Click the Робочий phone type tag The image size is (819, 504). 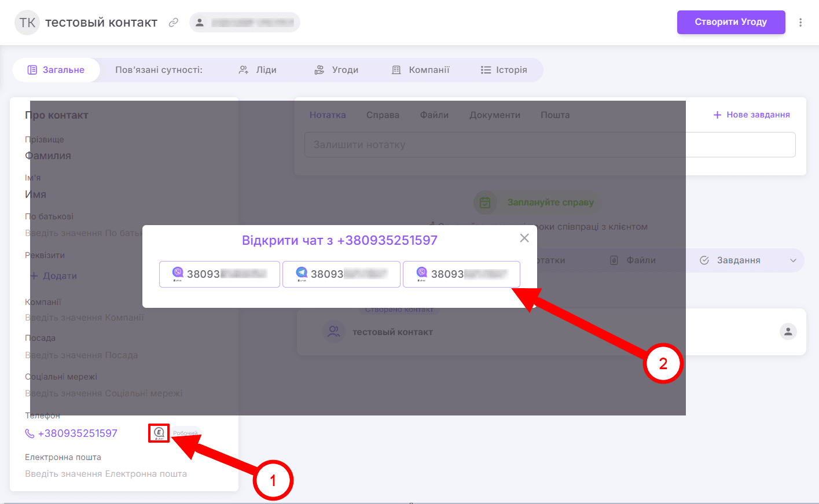pos(185,433)
